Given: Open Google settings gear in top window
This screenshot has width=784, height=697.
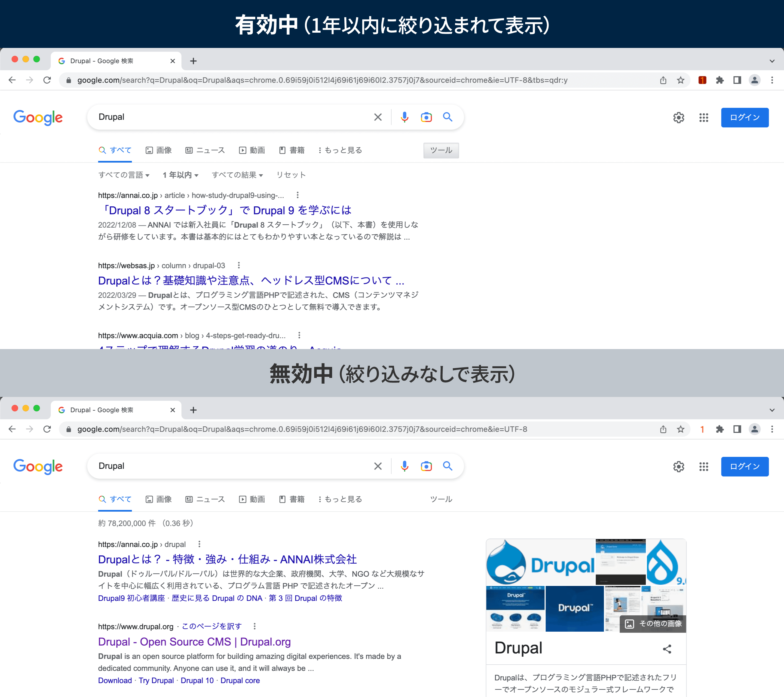Looking at the screenshot, I should (679, 117).
